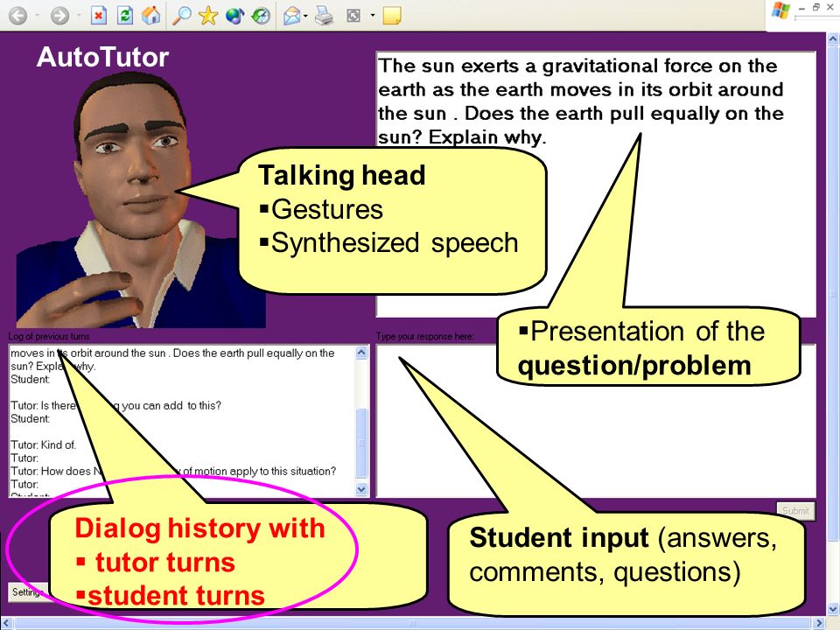Open the Forward button history dropdown
840x630 pixels.
79,16
